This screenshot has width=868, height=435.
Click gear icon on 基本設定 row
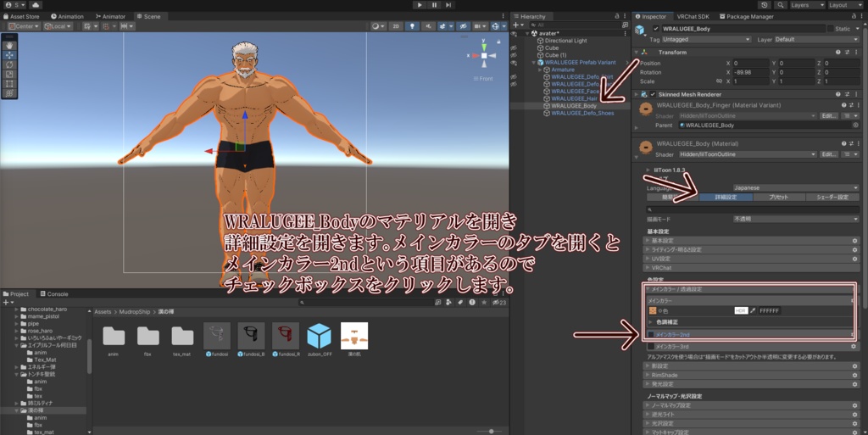coord(854,241)
